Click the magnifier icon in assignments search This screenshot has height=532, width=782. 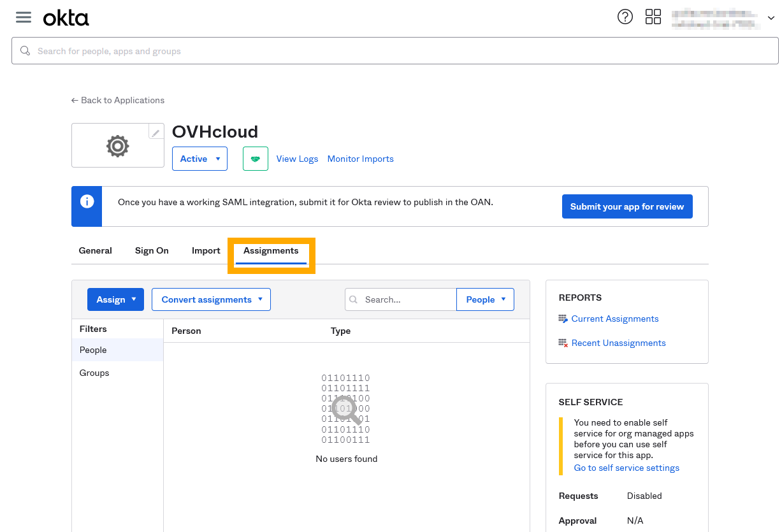(x=354, y=299)
